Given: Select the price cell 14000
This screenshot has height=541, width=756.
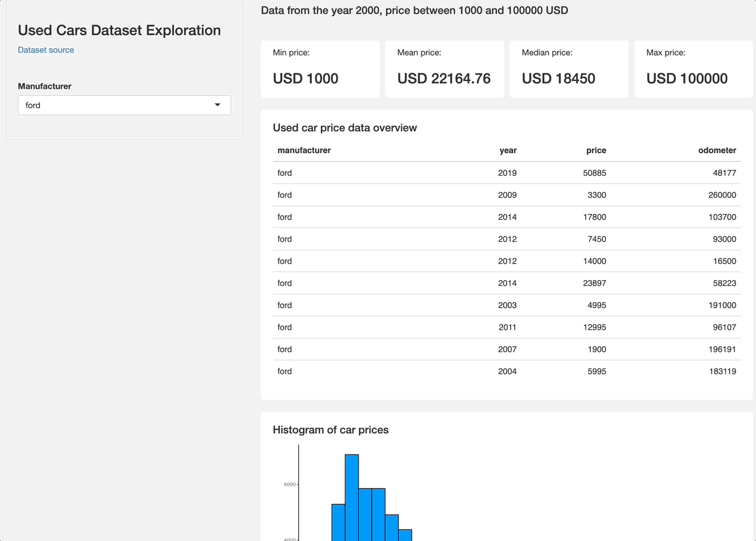Looking at the screenshot, I should click(x=595, y=261).
